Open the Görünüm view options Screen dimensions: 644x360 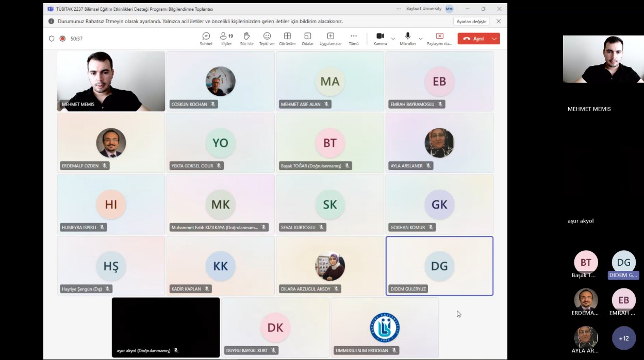[287, 39]
